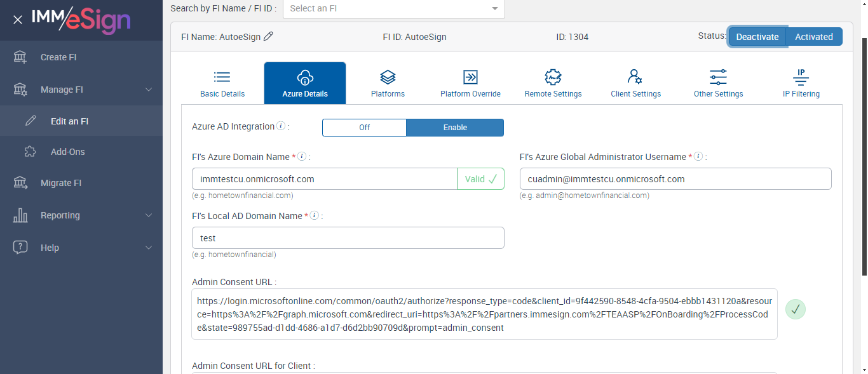Set FI status to Deactivate
The height and width of the screenshot is (374, 868).
(757, 37)
